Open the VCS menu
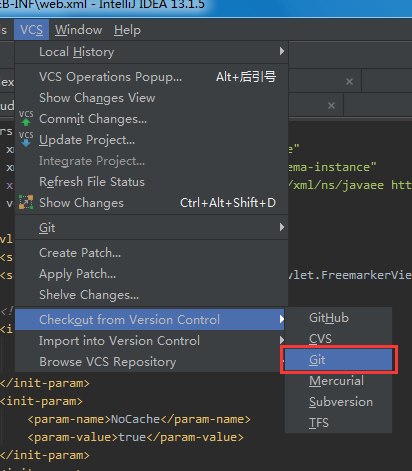Image resolution: width=412 pixels, height=471 pixels. [x=31, y=30]
